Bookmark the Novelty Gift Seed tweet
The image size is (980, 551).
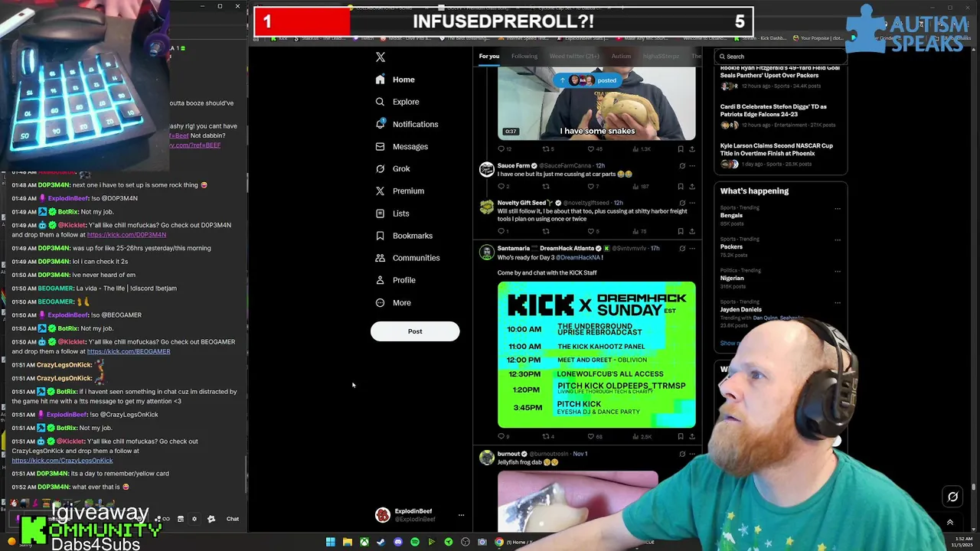coord(680,231)
